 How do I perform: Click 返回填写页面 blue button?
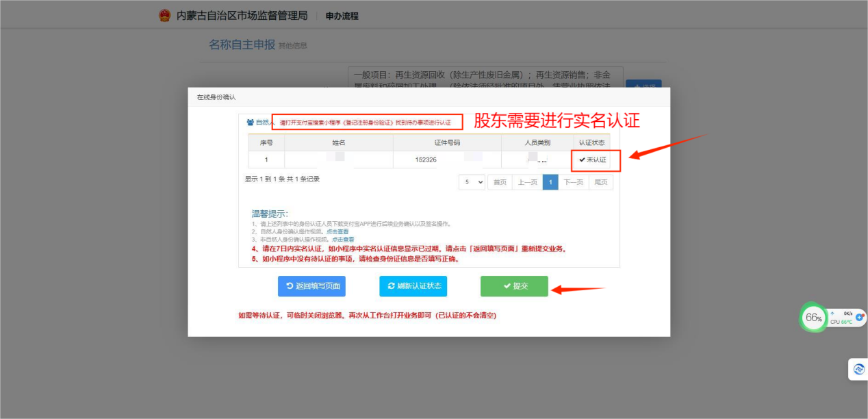pyautogui.click(x=311, y=286)
